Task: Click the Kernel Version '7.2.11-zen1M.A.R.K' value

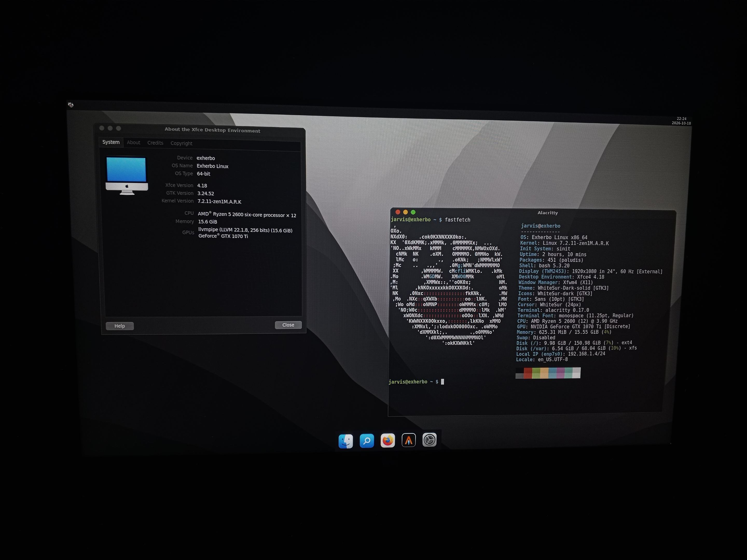Action: [219, 201]
